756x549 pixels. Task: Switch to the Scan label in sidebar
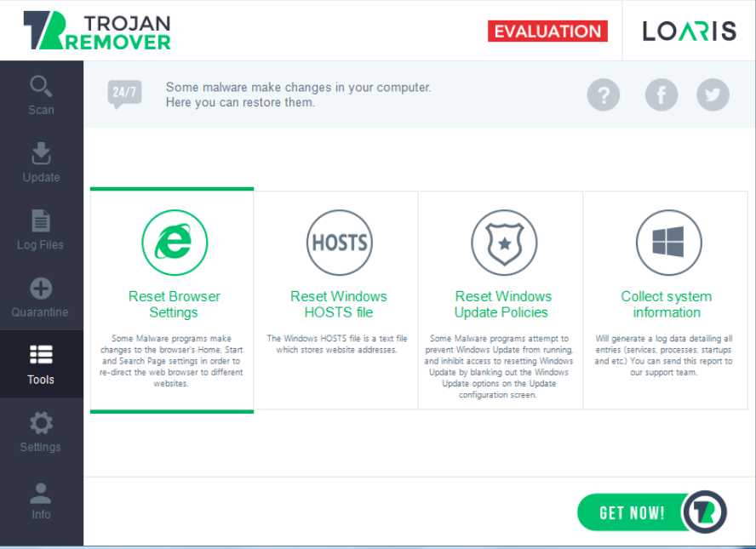pyautogui.click(x=41, y=110)
